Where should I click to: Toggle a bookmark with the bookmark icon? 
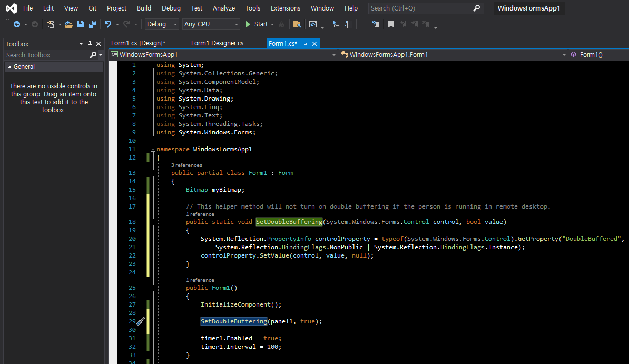(391, 24)
